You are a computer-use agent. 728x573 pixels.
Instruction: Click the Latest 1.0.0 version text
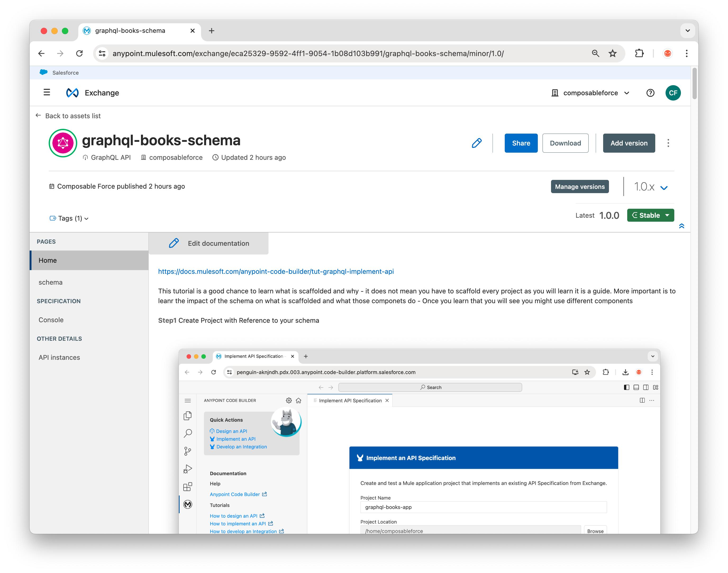coord(597,215)
